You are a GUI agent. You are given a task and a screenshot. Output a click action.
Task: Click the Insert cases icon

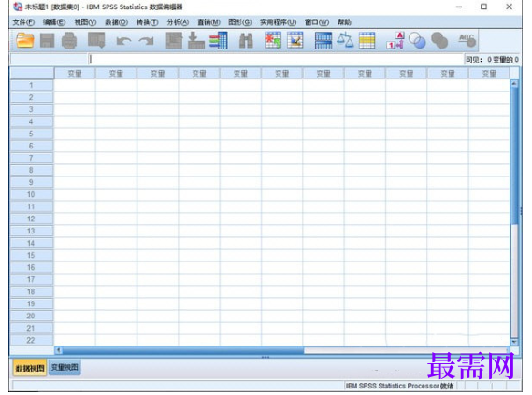point(273,40)
